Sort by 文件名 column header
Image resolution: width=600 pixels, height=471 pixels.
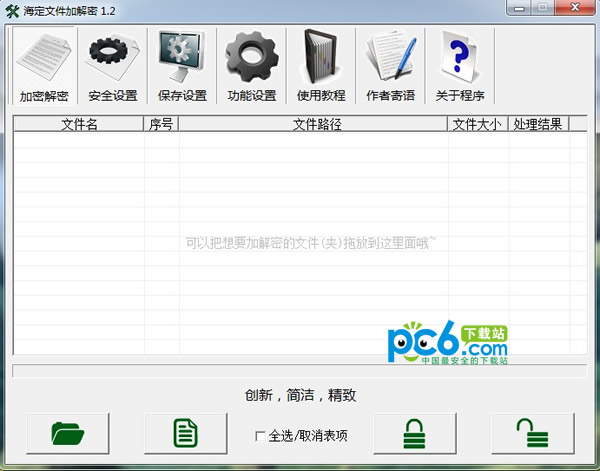(x=79, y=125)
